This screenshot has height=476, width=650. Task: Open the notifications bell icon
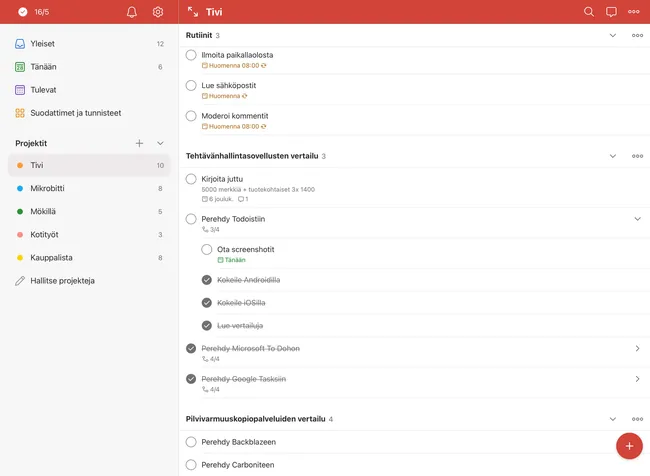[x=132, y=12]
